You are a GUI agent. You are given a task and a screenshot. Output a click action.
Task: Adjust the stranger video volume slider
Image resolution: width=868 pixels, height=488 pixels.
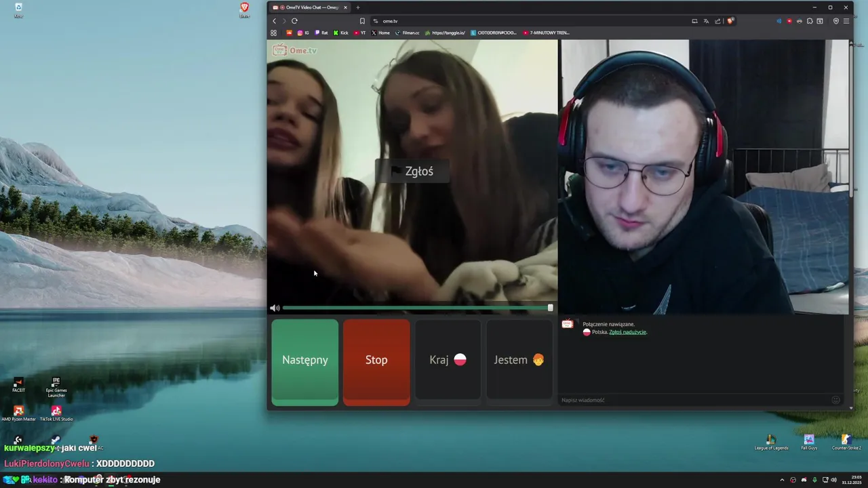[417, 308]
